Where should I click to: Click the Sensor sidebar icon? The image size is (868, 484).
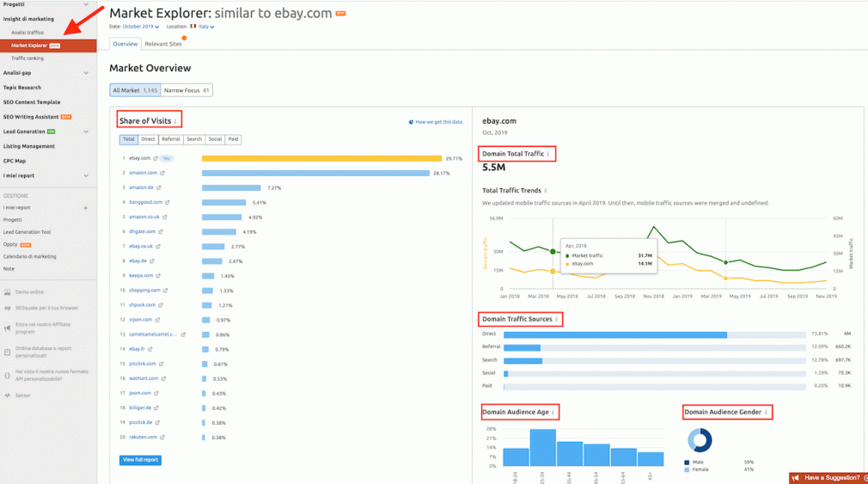click(7, 395)
